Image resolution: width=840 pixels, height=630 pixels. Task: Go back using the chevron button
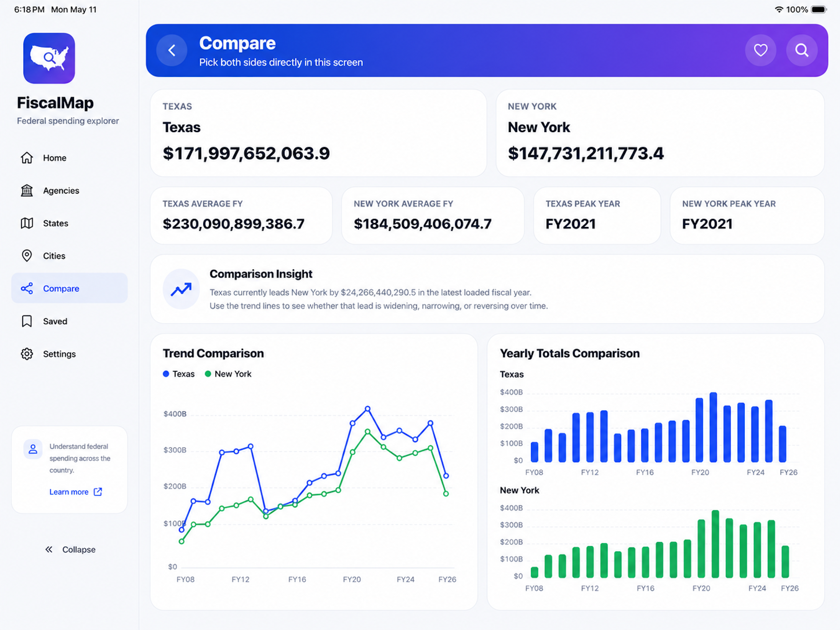click(172, 50)
